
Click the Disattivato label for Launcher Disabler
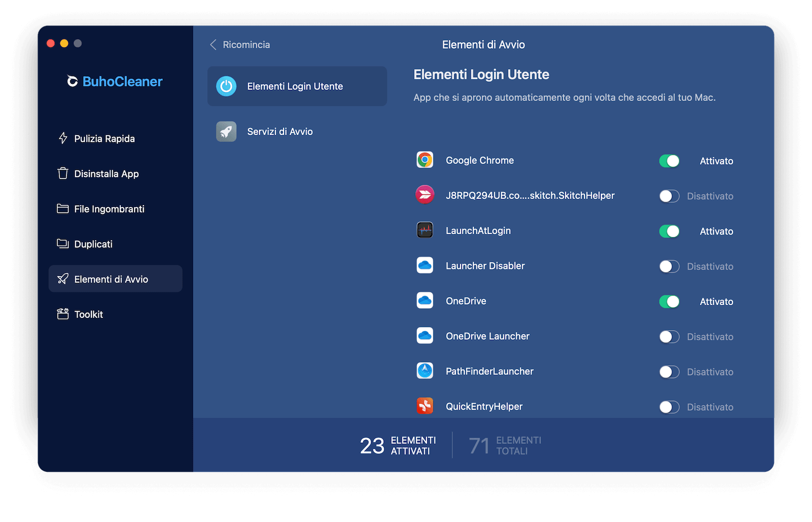click(x=710, y=267)
